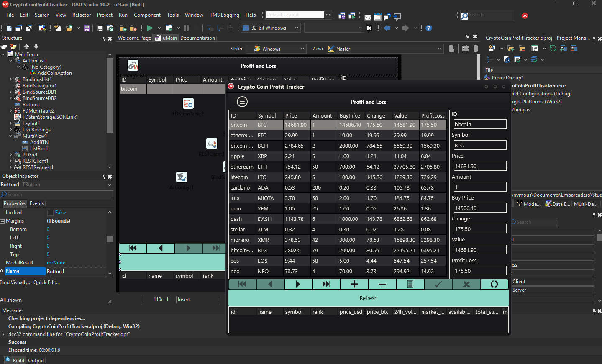
Task: Collapse the MultiView1 tree node
Action: click(11, 136)
